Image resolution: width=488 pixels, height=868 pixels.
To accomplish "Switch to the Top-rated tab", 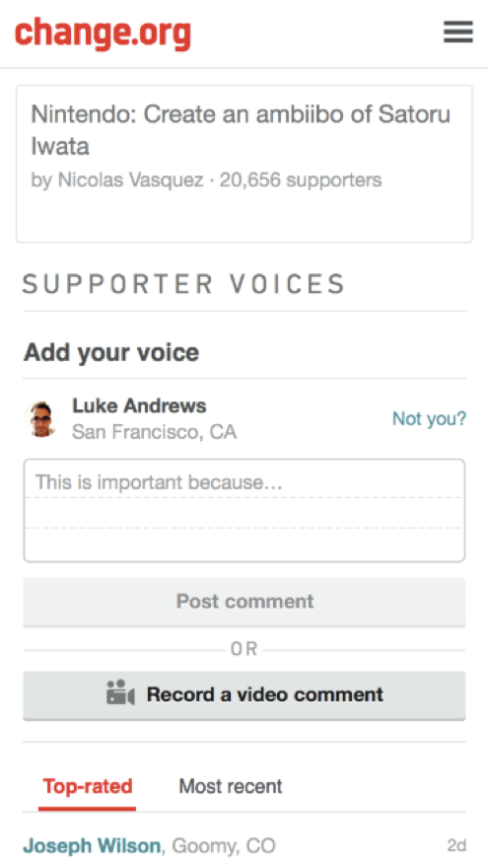I will click(88, 786).
